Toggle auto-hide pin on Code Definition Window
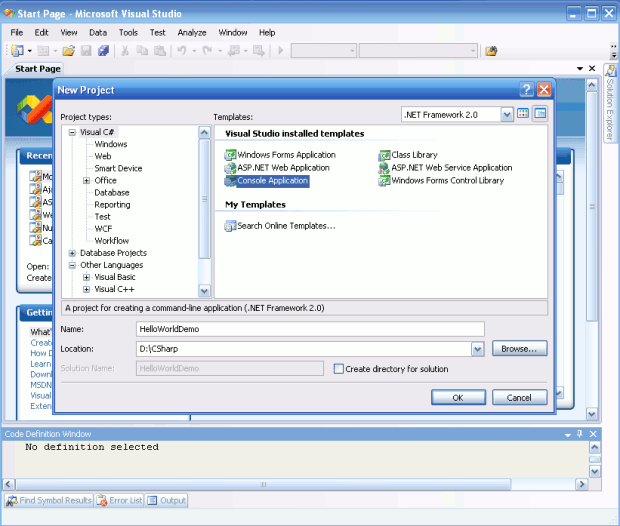The height and width of the screenshot is (526, 620). [x=580, y=434]
